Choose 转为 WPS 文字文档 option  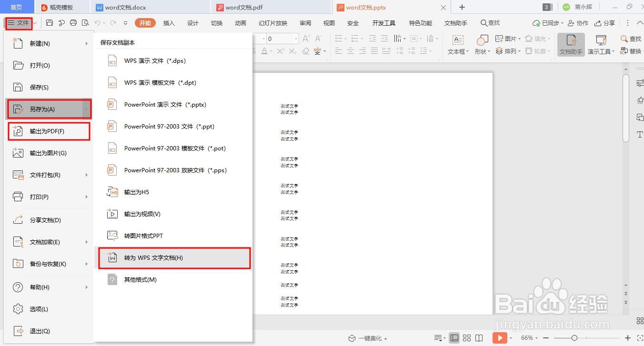pos(174,257)
